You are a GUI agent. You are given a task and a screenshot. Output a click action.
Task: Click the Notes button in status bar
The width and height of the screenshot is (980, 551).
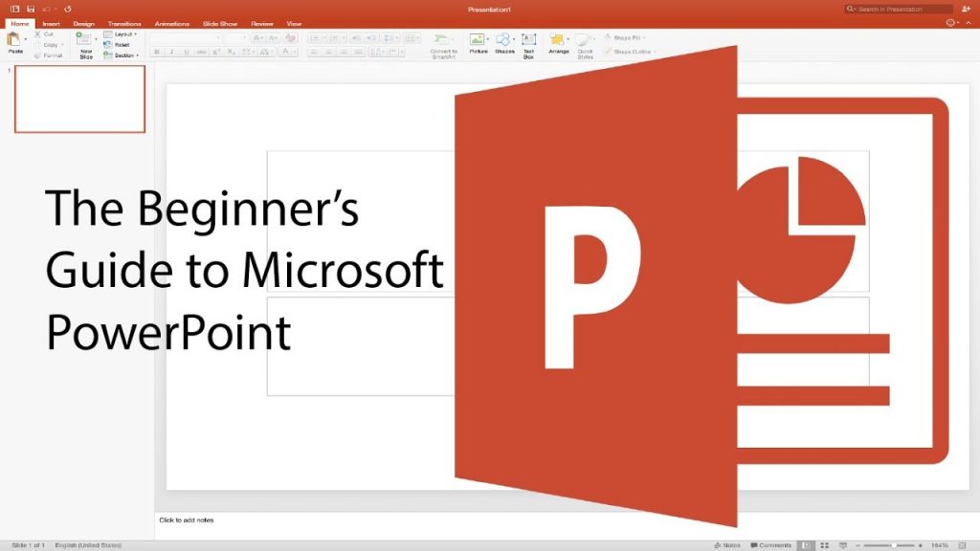click(729, 543)
